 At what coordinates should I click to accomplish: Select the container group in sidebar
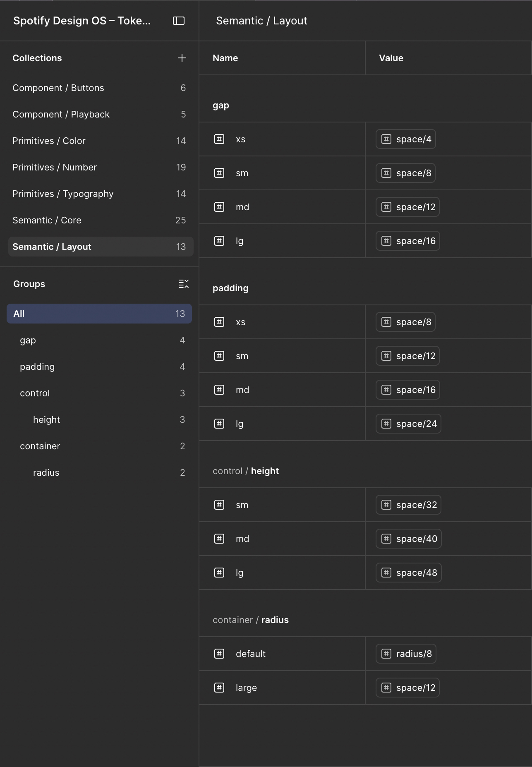[x=99, y=446]
